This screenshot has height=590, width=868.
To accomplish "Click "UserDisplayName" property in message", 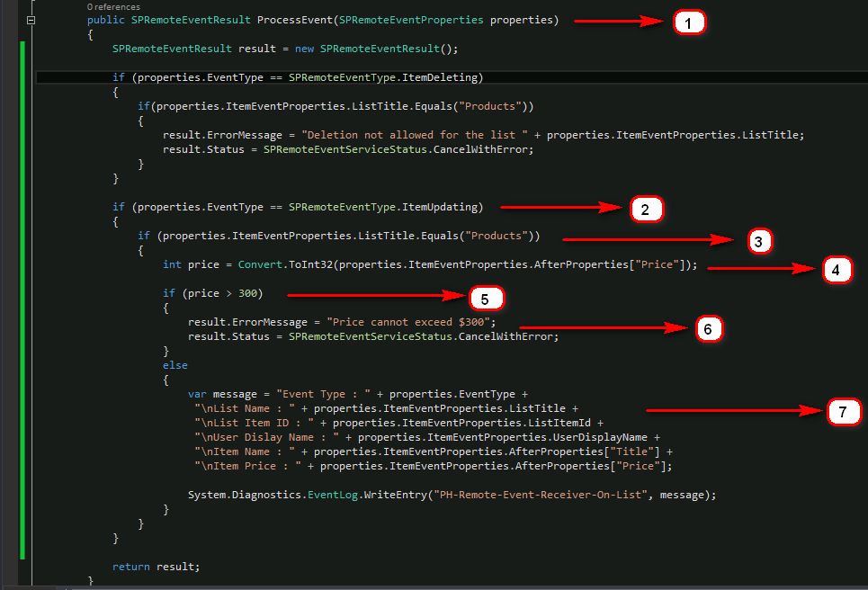I will (600, 437).
